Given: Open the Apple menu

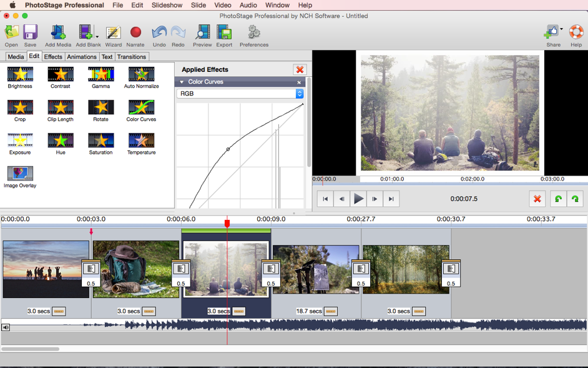Looking at the screenshot, I should pos(12,5).
